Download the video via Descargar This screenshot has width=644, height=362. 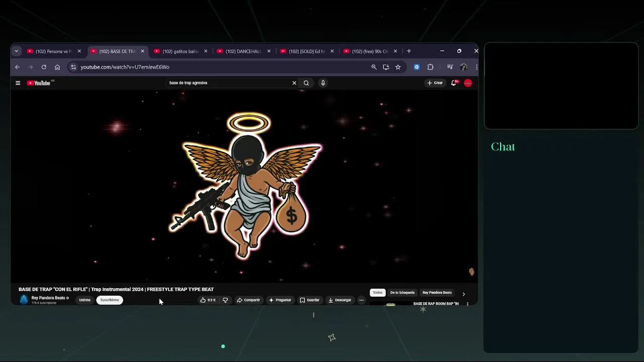340,300
